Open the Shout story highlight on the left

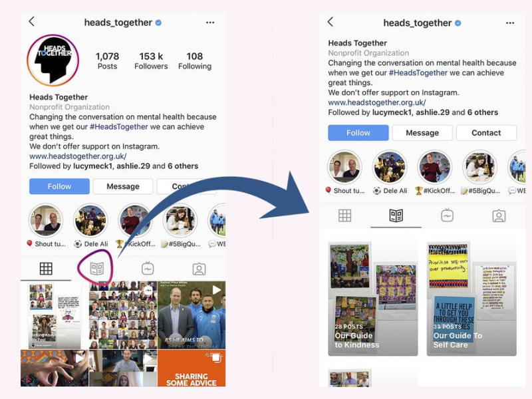46,225
